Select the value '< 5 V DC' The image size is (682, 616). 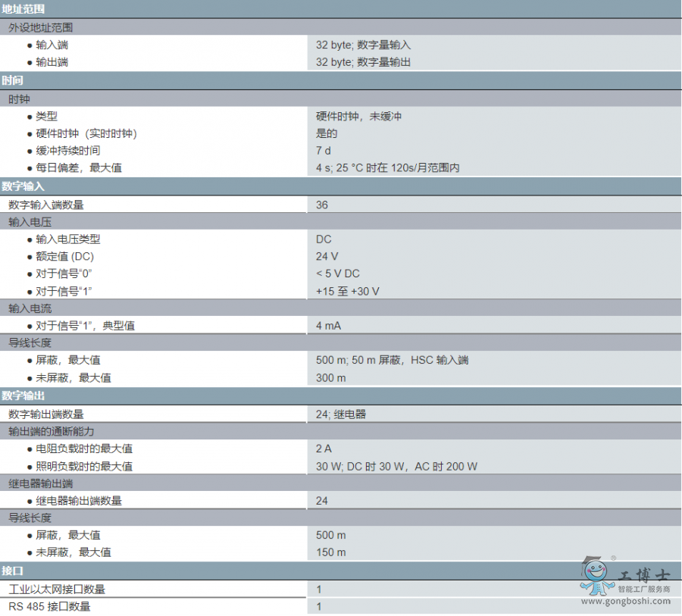[x=338, y=274]
